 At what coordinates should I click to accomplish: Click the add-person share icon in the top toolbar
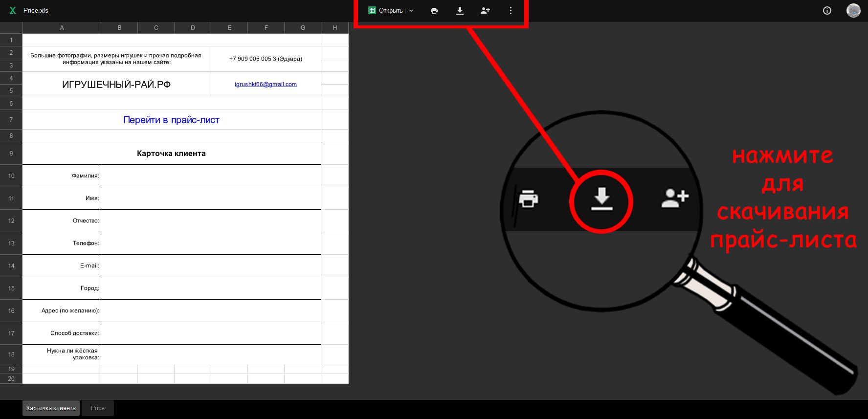coord(485,11)
